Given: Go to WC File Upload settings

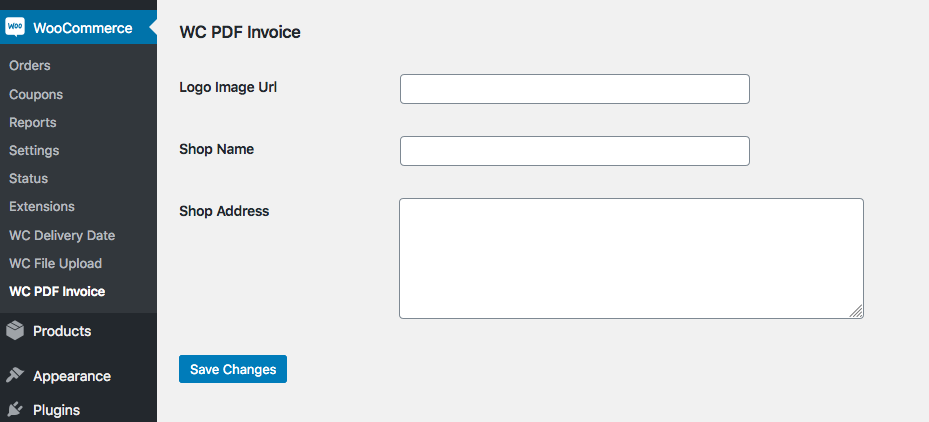Looking at the screenshot, I should (56, 263).
